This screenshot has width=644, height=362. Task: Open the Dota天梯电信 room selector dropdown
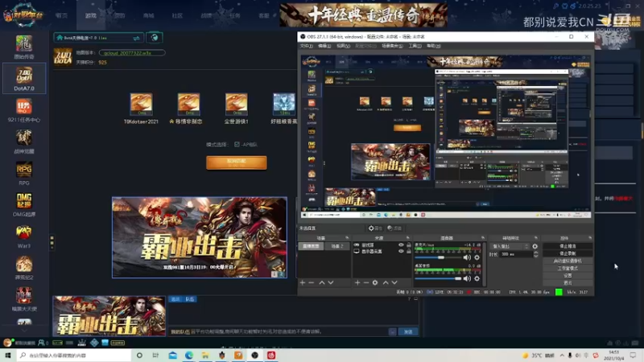click(x=98, y=38)
